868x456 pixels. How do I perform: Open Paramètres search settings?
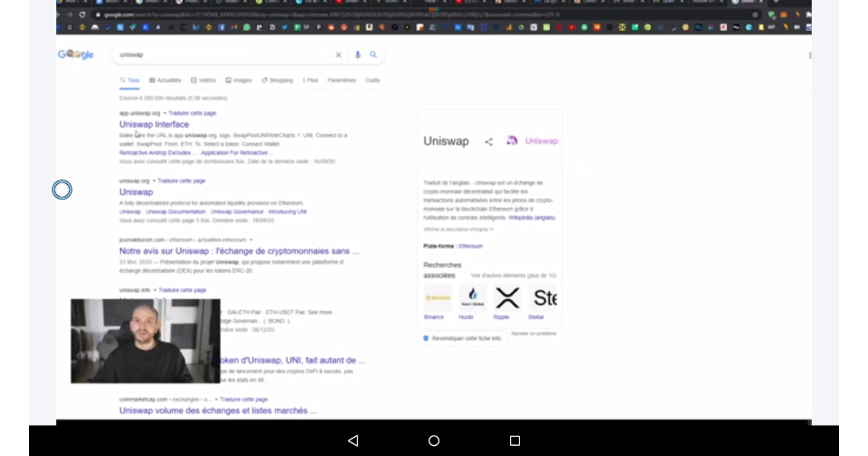click(x=342, y=81)
